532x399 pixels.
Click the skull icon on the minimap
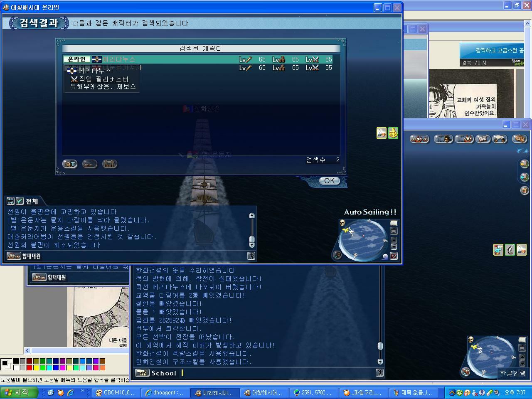click(x=342, y=223)
